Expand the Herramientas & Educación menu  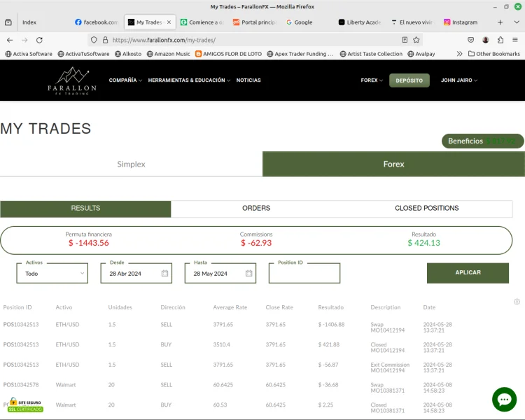tap(189, 80)
